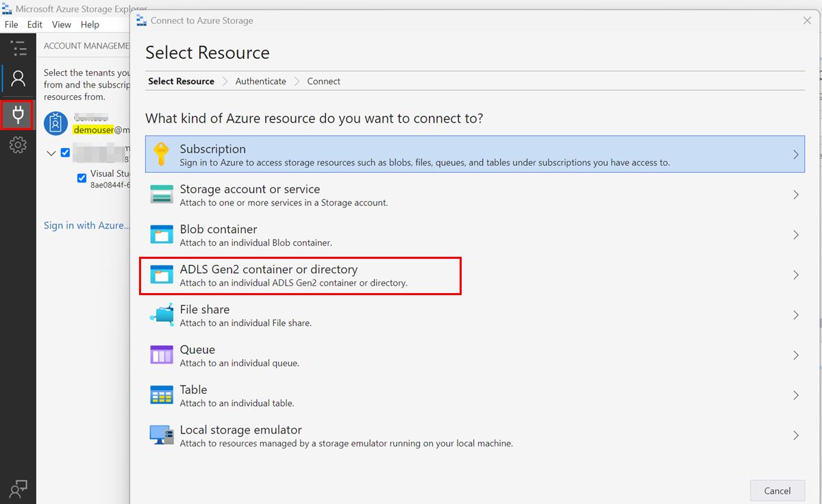Open Account Management person icon in sidebar
822x504 pixels.
[x=18, y=78]
